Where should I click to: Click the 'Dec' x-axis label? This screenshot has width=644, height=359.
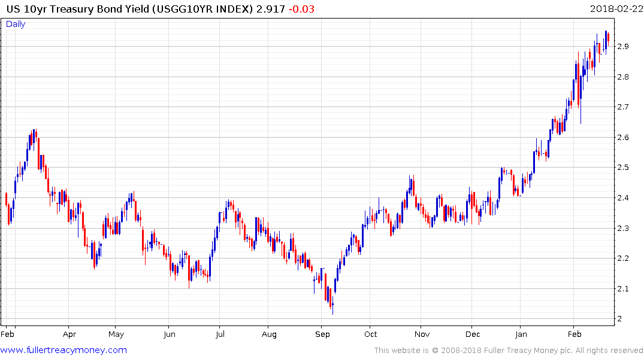[x=473, y=334]
